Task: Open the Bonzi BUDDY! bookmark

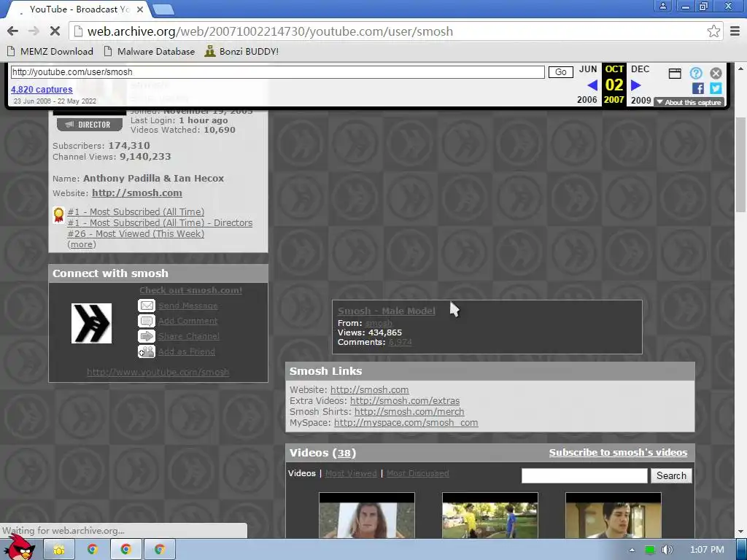Action: 241,52
